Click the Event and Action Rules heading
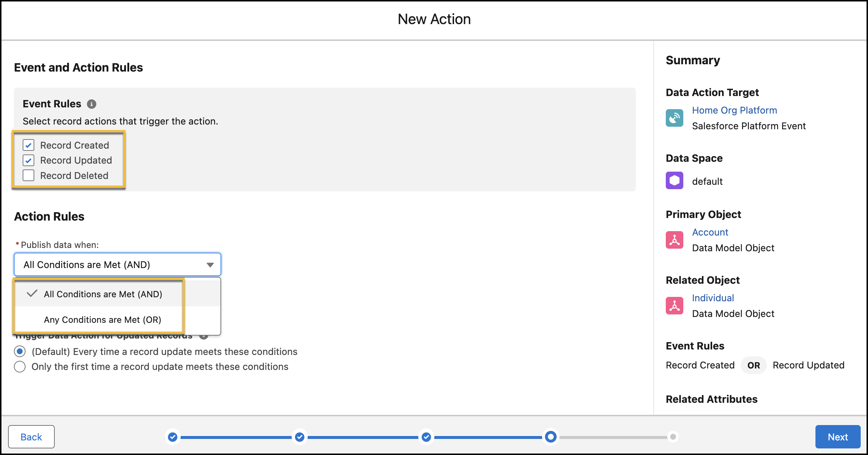 pyautogui.click(x=78, y=68)
